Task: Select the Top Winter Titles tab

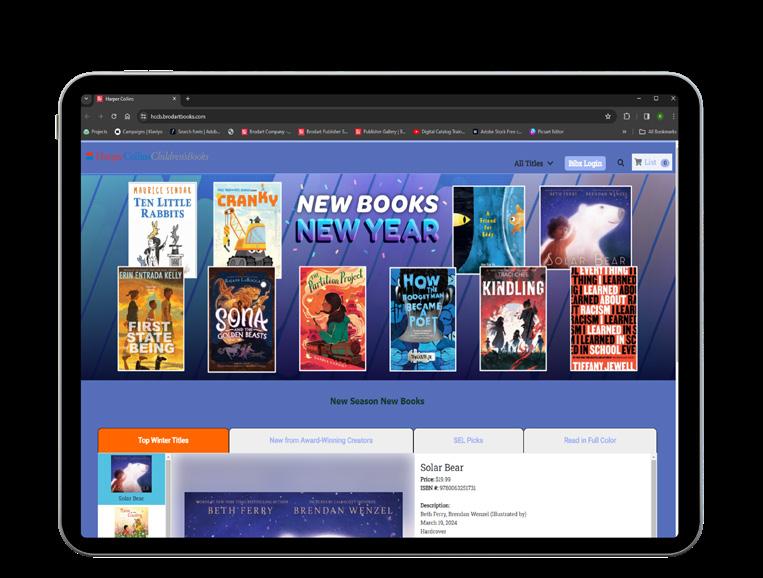Action: point(163,440)
